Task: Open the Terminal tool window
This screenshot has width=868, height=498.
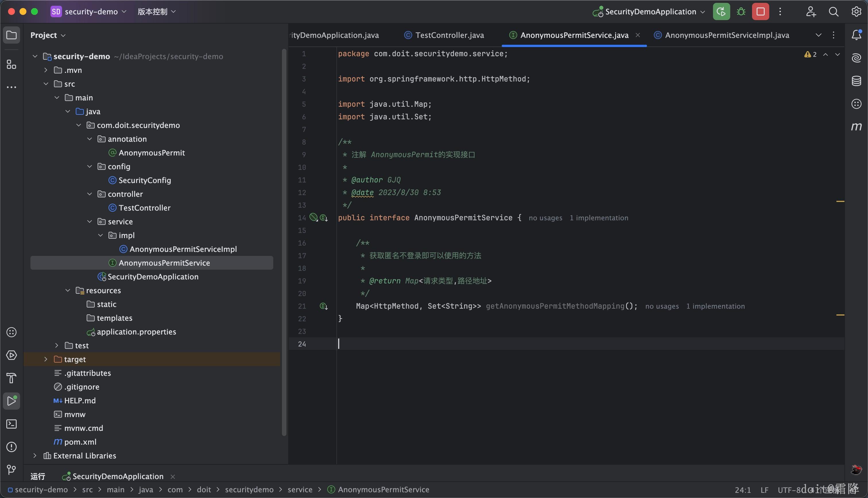Action: tap(11, 424)
